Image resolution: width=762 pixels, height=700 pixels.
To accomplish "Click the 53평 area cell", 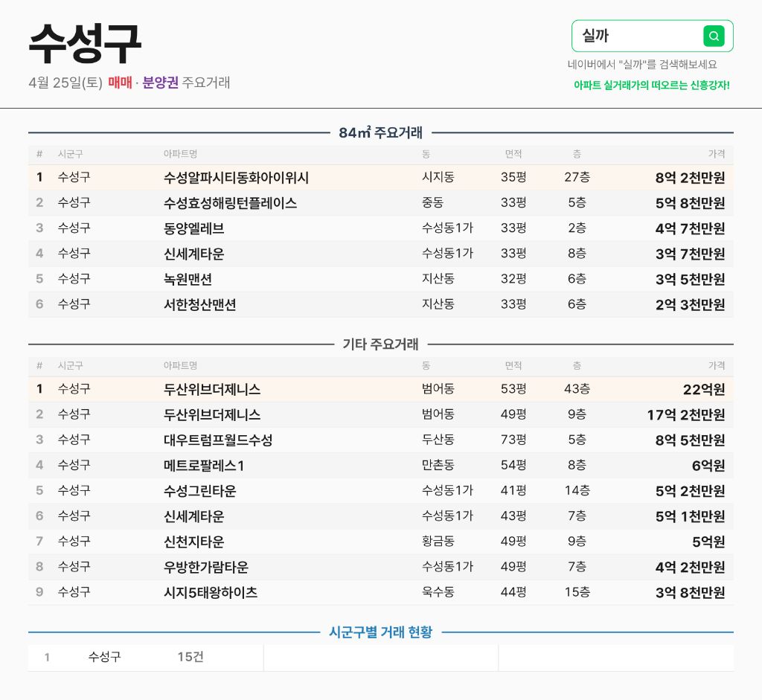I will point(513,388).
